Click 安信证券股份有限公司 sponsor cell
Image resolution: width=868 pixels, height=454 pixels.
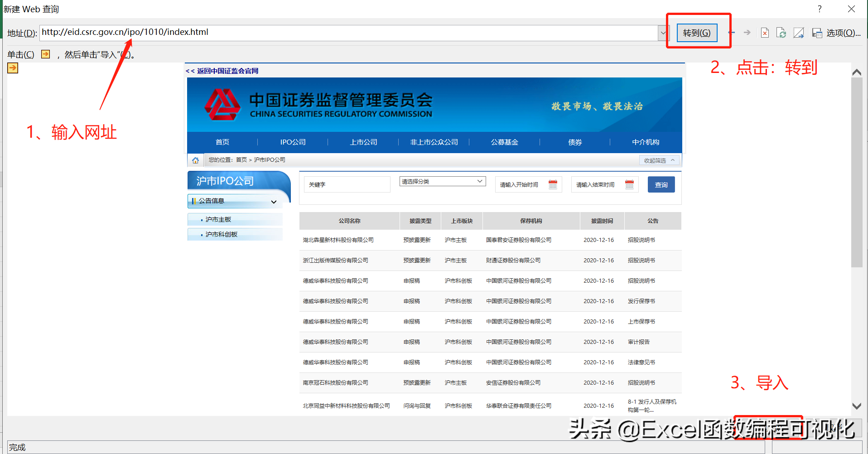513,383
